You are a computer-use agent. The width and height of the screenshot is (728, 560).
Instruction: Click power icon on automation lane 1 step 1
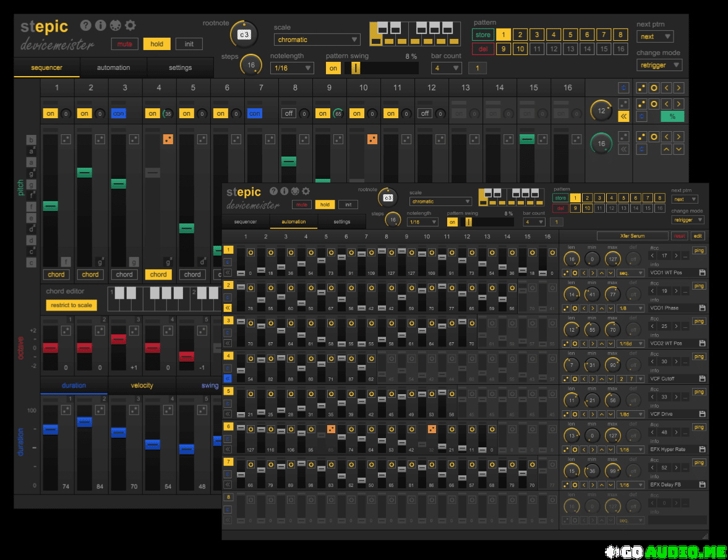click(x=251, y=252)
